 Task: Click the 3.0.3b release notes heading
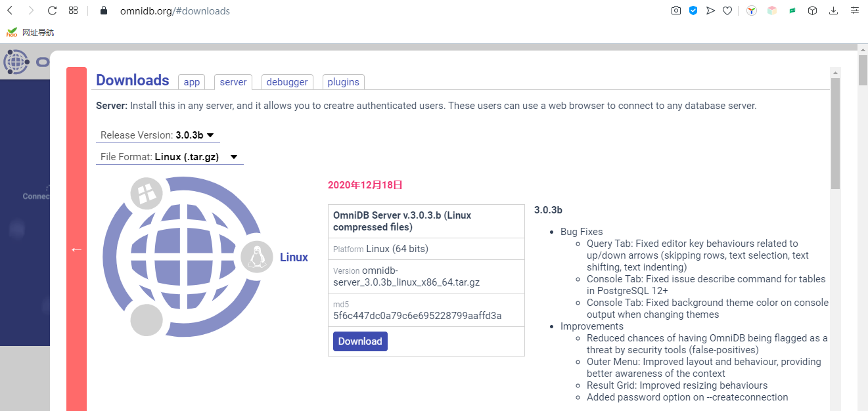548,210
